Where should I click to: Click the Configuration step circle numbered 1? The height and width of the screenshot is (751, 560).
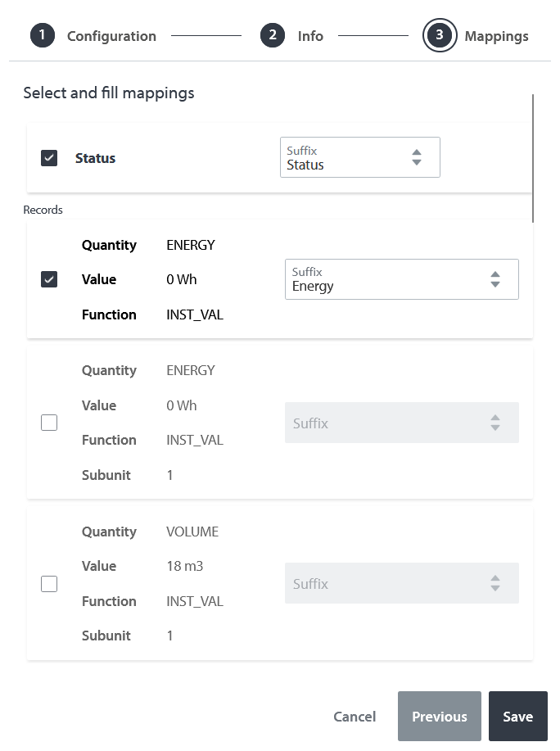tap(42, 35)
